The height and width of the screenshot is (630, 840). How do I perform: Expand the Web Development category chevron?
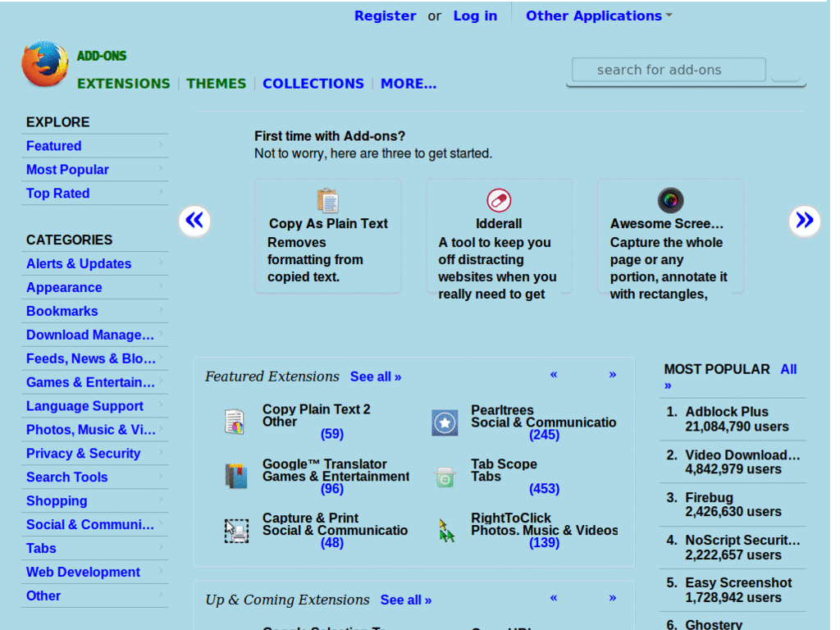pyautogui.click(x=162, y=572)
